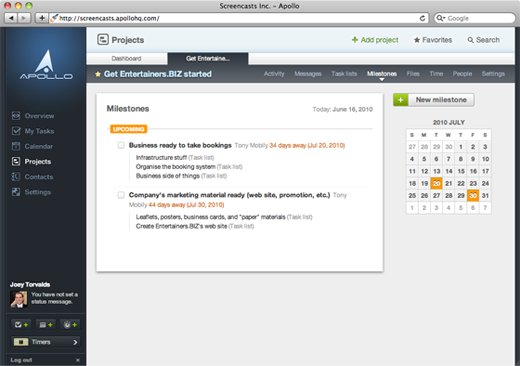
Task: Open the Infrastructure stuff task list
Action: coord(161,157)
